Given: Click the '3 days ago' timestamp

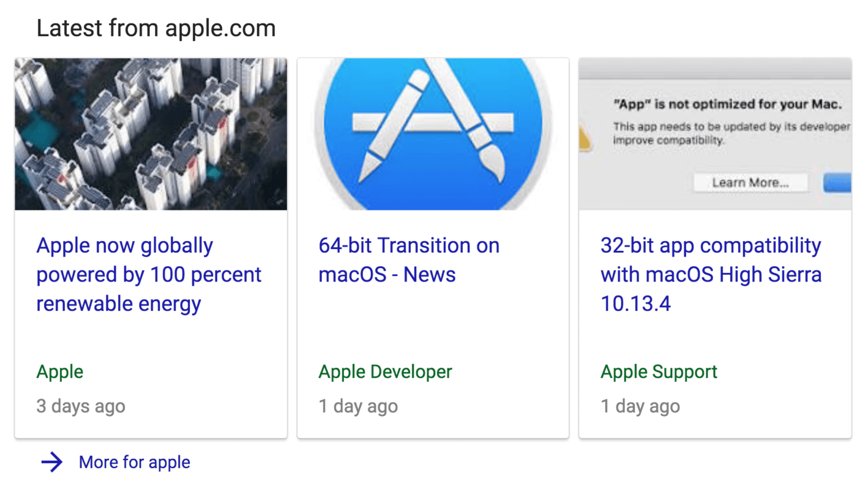Looking at the screenshot, I should click(81, 406).
